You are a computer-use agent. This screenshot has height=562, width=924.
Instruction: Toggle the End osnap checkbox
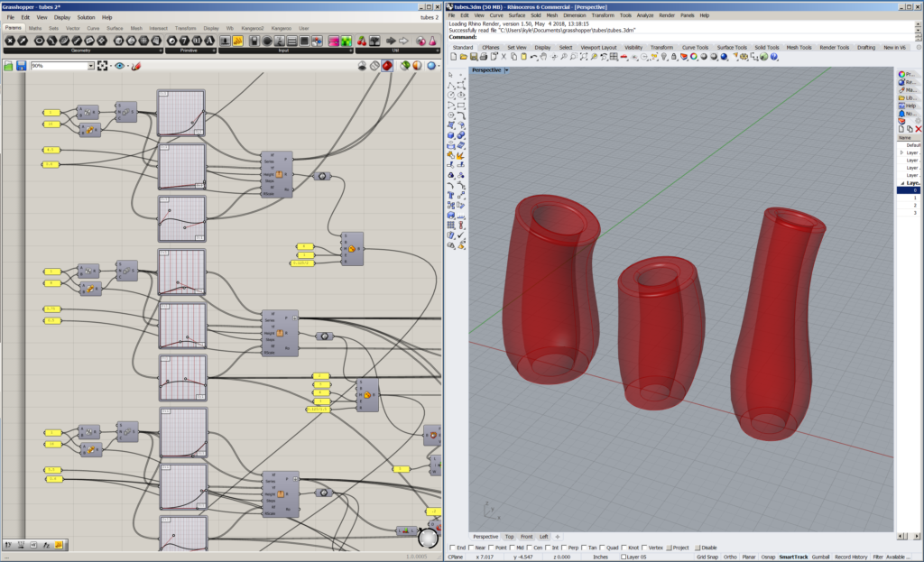click(453, 548)
